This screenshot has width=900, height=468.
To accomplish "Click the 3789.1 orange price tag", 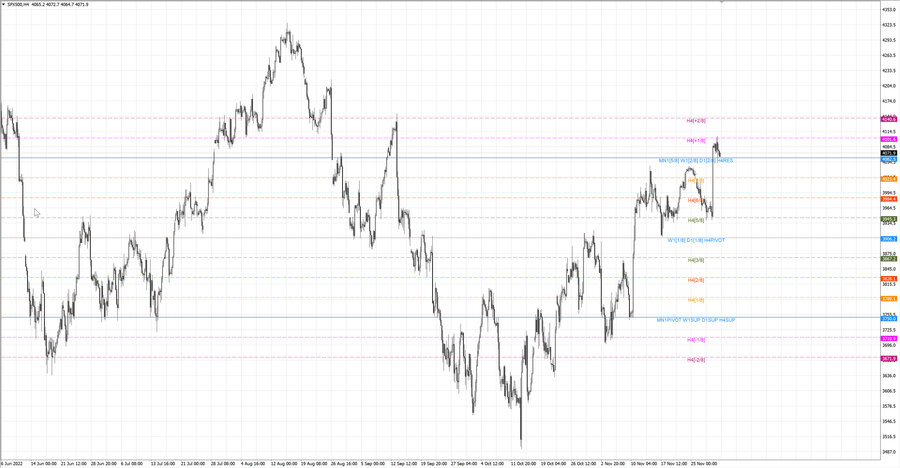I will tap(889, 299).
